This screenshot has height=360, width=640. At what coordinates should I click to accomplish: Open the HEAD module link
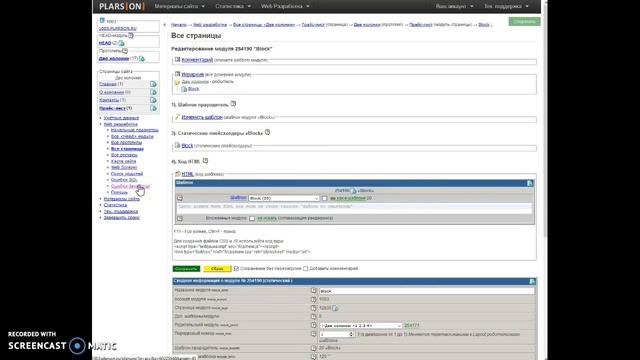(105, 43)
